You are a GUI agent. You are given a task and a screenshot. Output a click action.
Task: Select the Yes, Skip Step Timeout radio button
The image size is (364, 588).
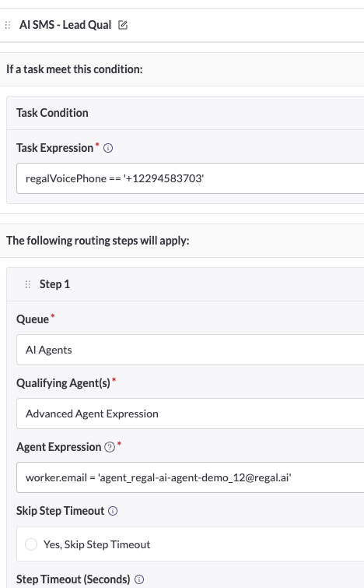(x=31, y=544)
